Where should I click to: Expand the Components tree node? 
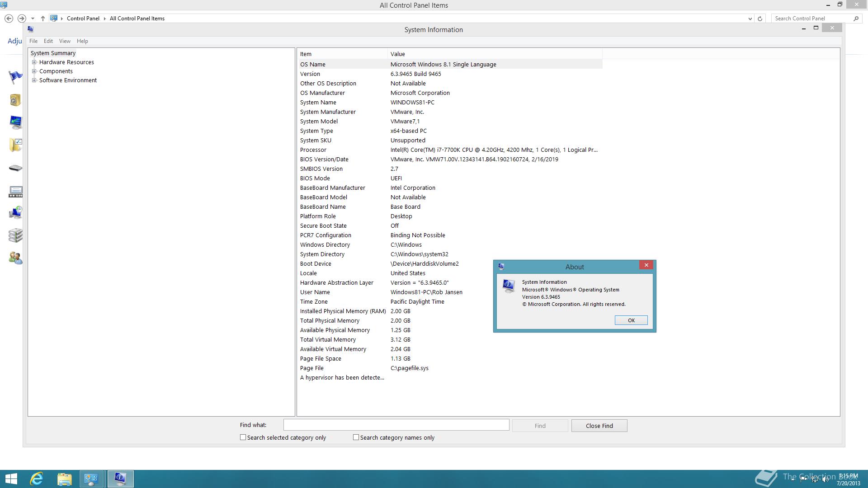click(34, 71)
